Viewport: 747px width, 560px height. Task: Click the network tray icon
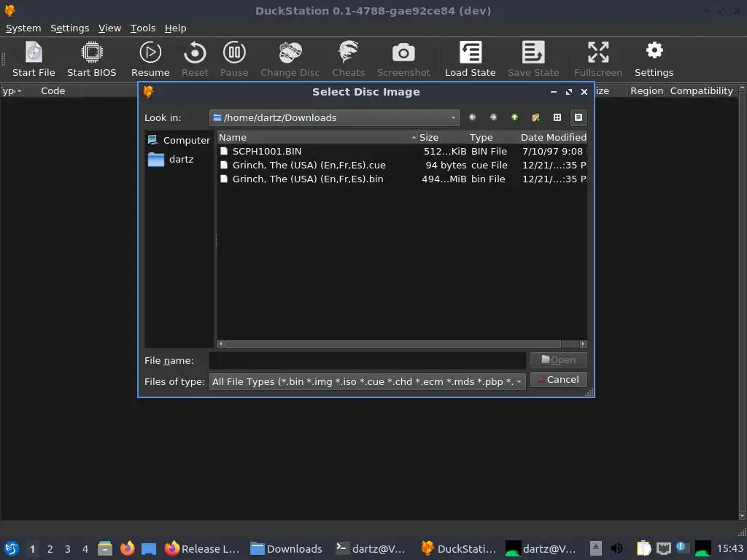663,548
